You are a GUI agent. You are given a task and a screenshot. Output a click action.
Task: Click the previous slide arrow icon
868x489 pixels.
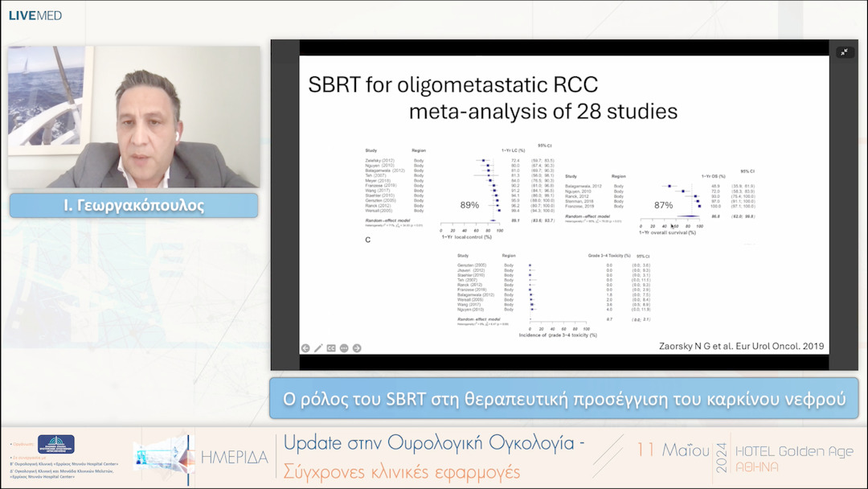coord(305,348)
